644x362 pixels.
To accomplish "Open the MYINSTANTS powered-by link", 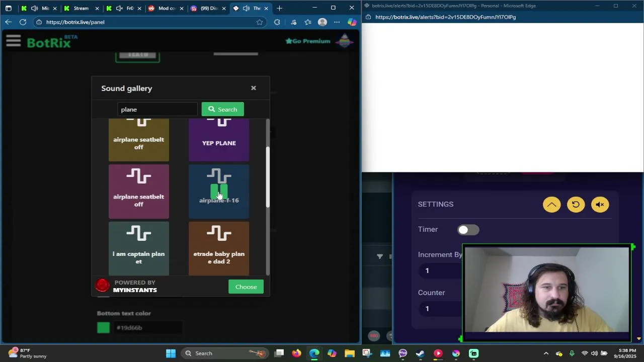I will click(126, 286).
